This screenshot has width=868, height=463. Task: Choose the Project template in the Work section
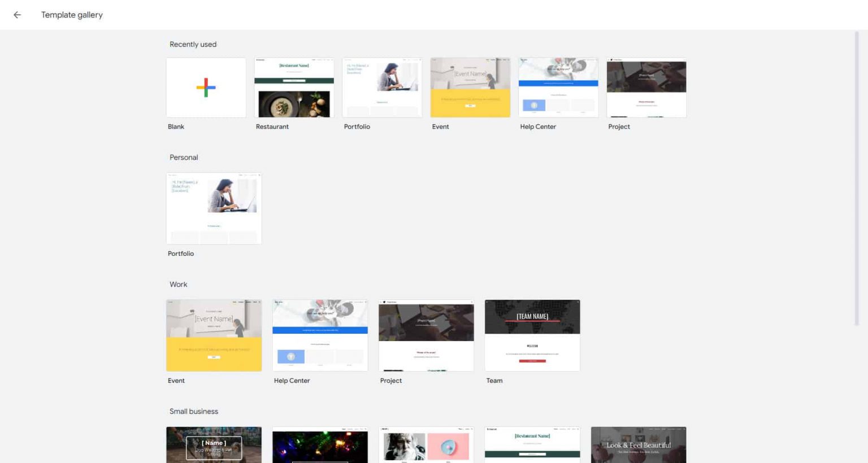pyautogui.click(x=426, y=335)
